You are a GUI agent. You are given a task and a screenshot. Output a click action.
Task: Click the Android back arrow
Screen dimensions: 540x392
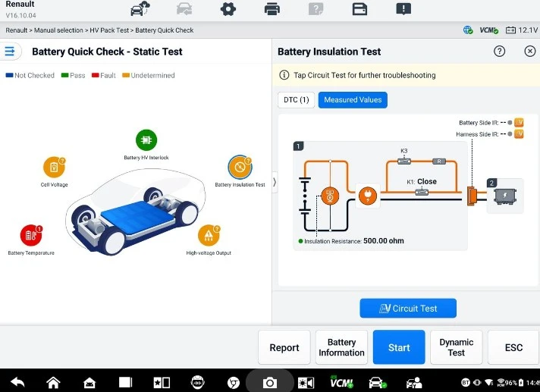(x=17, y=382)
